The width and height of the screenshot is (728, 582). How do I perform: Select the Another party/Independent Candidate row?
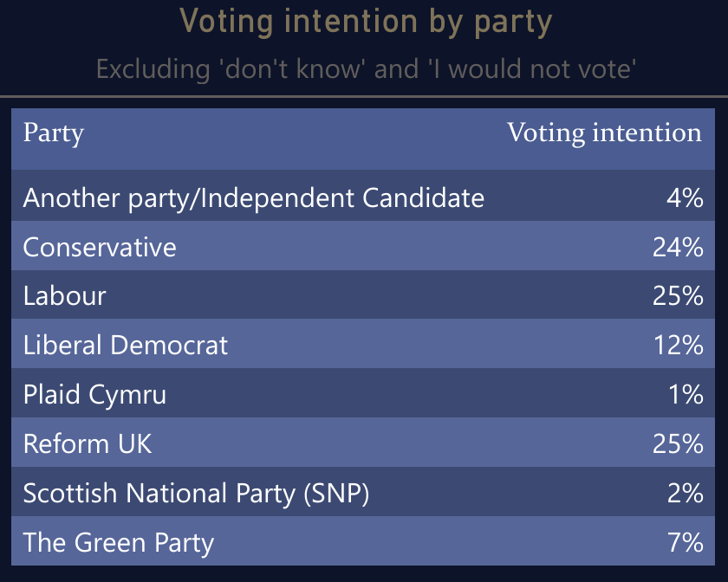coord(363,197)
